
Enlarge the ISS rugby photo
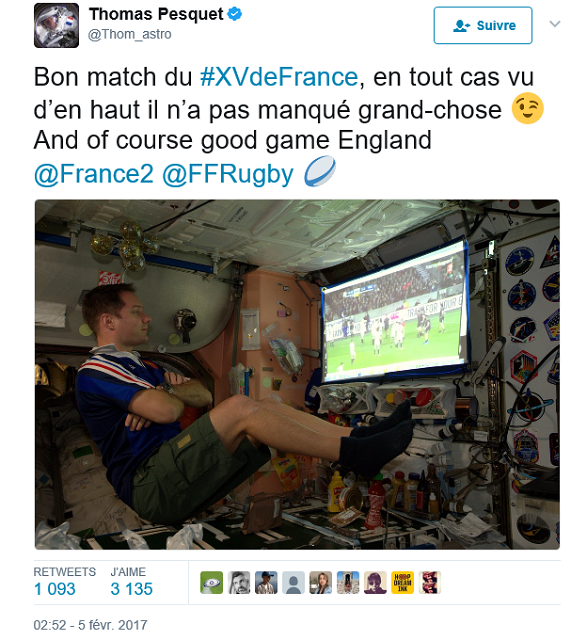point(297,374)
